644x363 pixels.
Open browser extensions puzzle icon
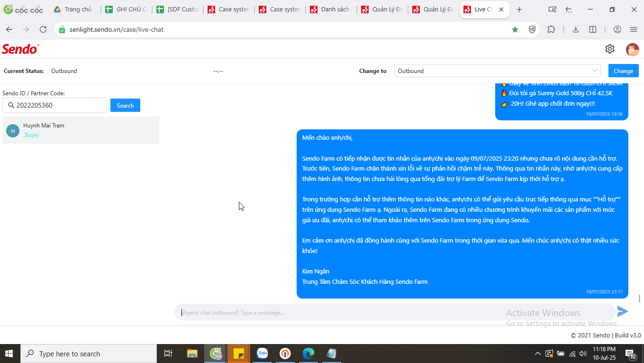551,29
